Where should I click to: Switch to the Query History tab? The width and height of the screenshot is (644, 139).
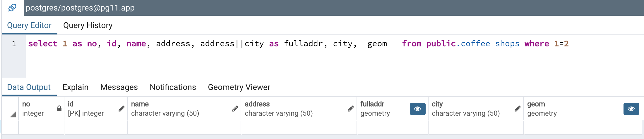click(88, 25)
